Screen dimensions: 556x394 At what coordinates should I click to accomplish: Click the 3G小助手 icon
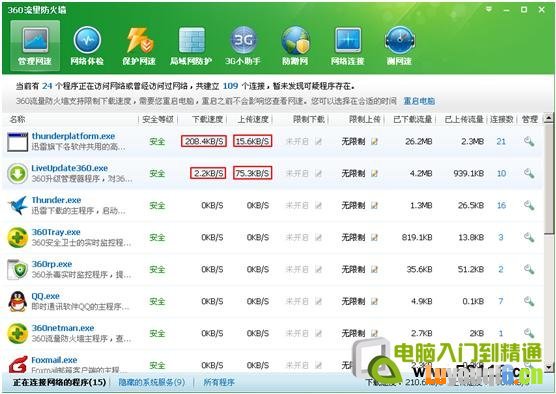pos(243,46)
